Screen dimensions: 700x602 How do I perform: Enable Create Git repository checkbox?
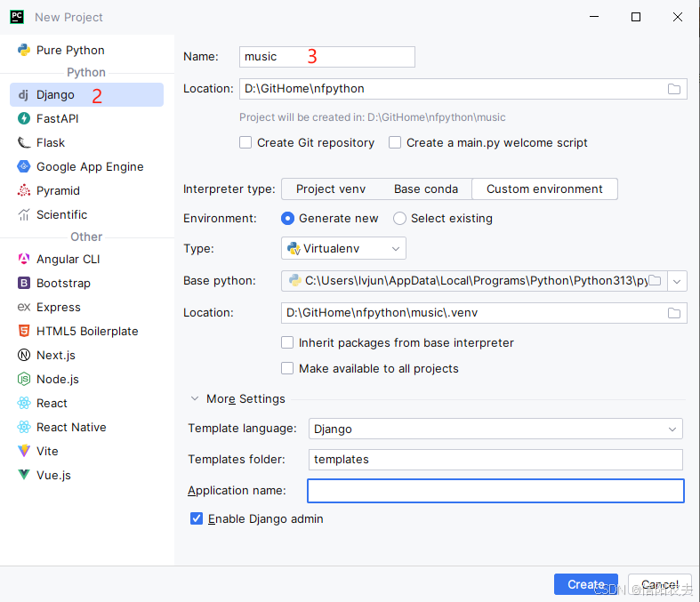coord(245,143)
